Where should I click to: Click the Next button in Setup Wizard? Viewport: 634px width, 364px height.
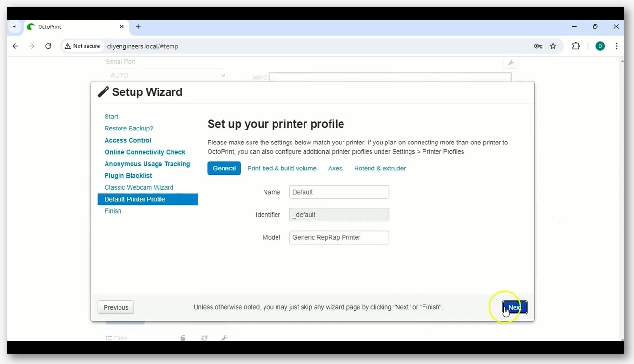(x=515, y=307)
